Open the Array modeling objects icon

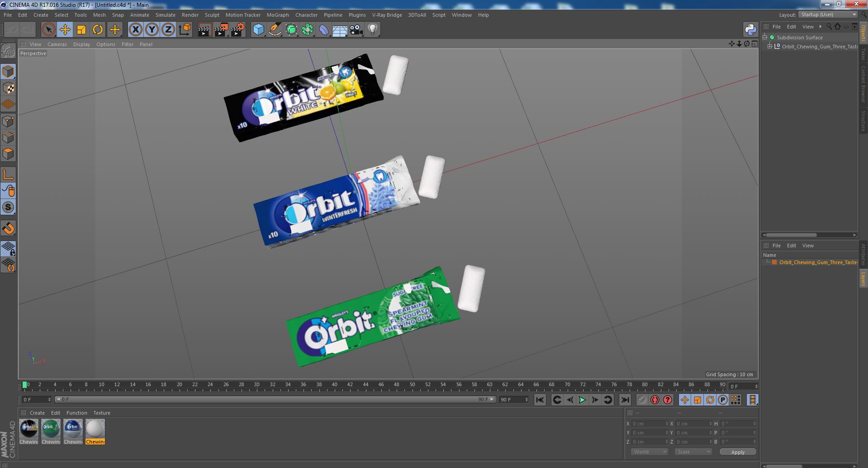coord(308,30)
